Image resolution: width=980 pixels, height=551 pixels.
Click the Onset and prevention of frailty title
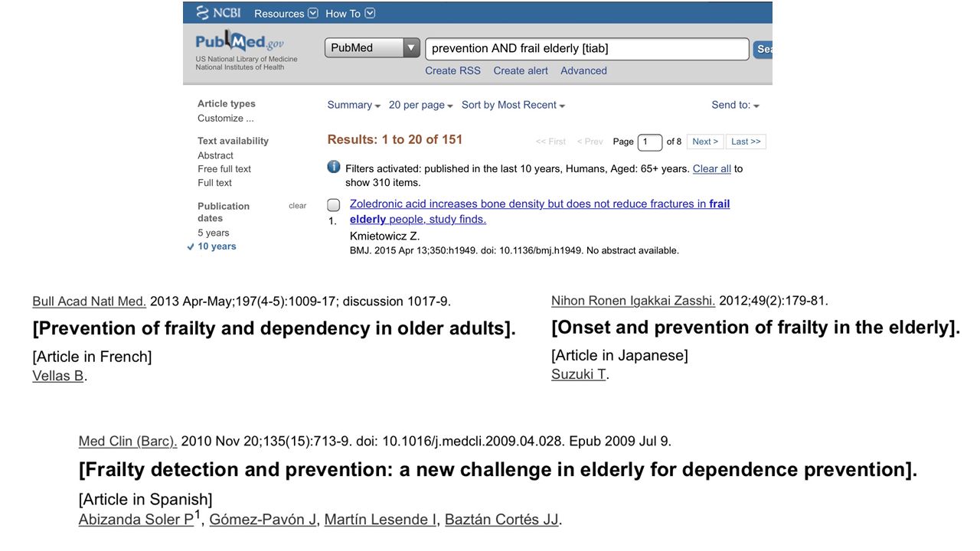(x=756, y=328)
